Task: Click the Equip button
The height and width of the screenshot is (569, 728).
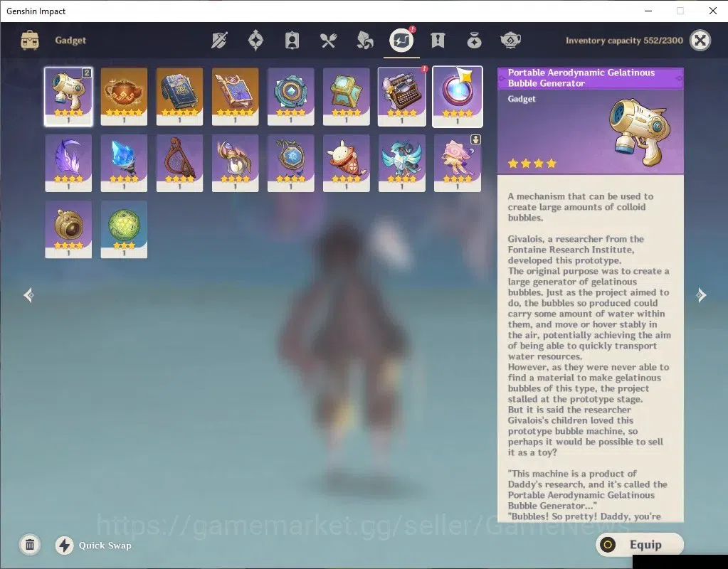Action: coord(639,544)
